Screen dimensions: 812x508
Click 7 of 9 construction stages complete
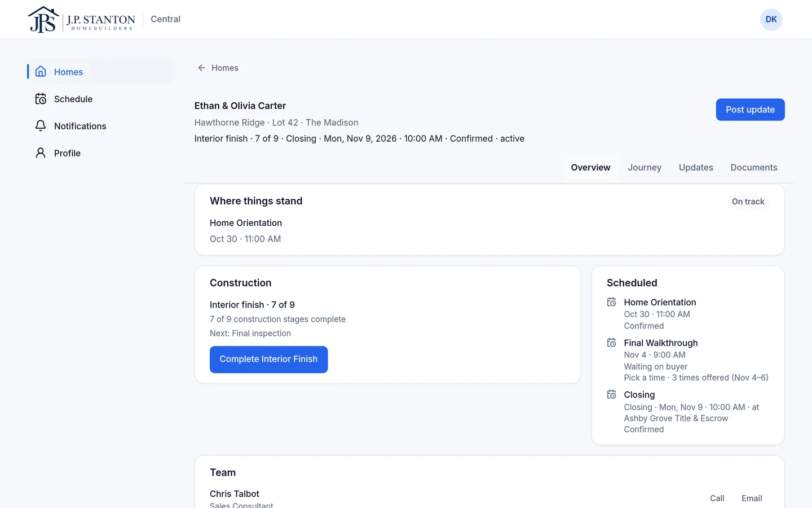(x=277, y=319)
